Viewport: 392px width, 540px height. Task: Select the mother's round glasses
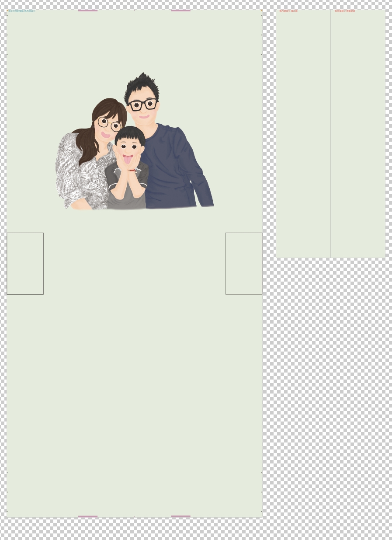pyautogui.click(x=109, y=124)
